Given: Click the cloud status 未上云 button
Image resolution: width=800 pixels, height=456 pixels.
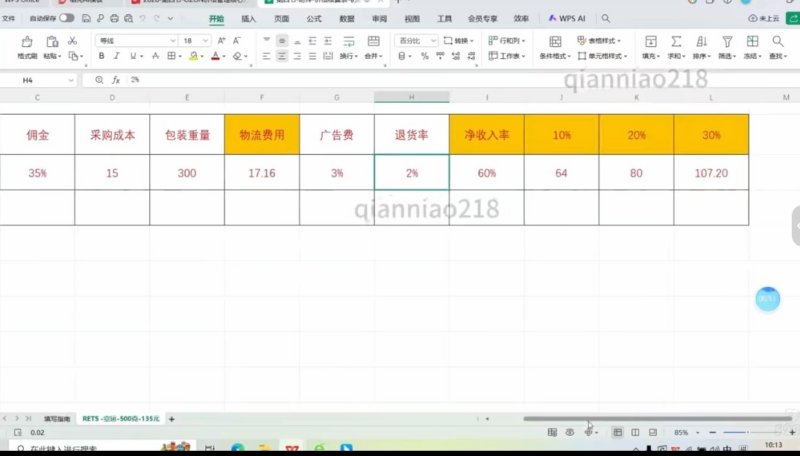Looking at the screenshot, I should (x=764, y=18).
